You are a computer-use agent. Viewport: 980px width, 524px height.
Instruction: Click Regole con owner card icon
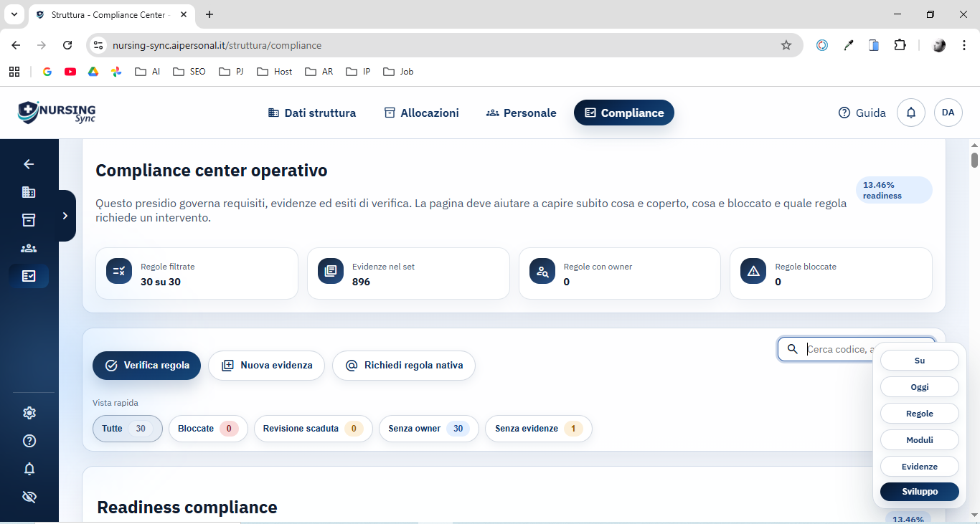pyautogui.click(x=542, y=271)
